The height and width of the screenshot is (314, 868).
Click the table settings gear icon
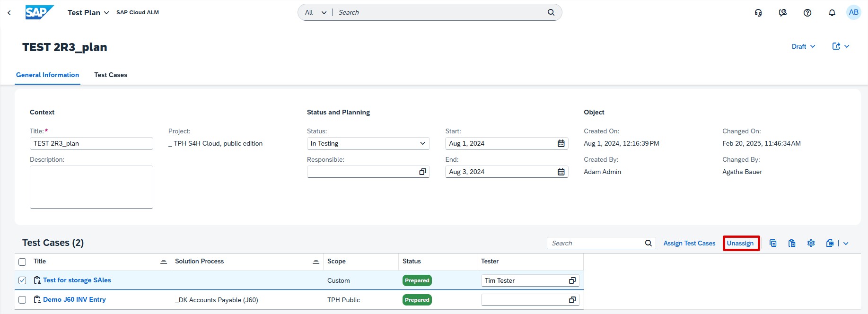[811, 243]
